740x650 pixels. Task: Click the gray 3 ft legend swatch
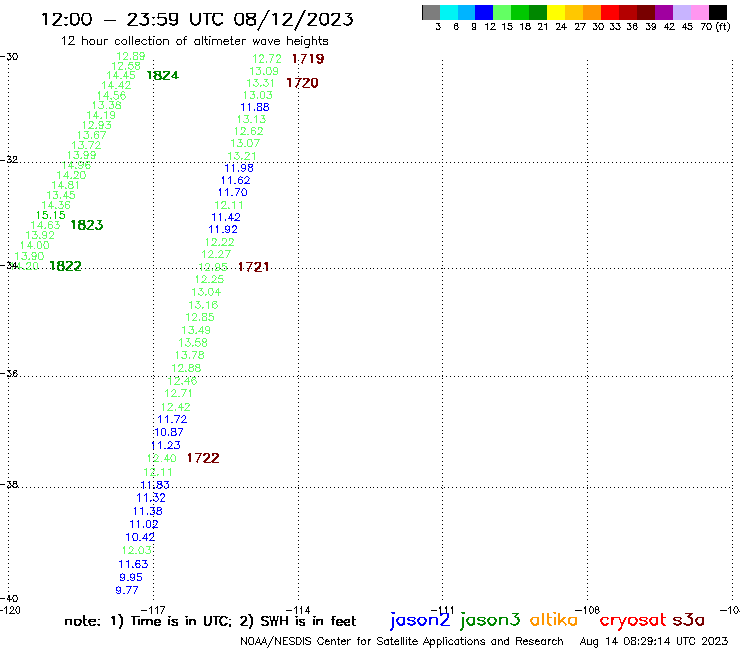(x=431, y=13)
